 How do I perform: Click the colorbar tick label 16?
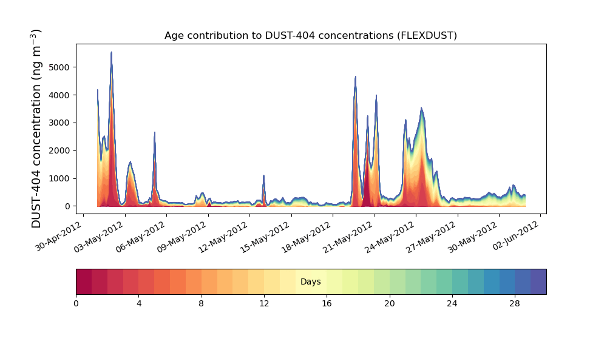pos(327,304)
